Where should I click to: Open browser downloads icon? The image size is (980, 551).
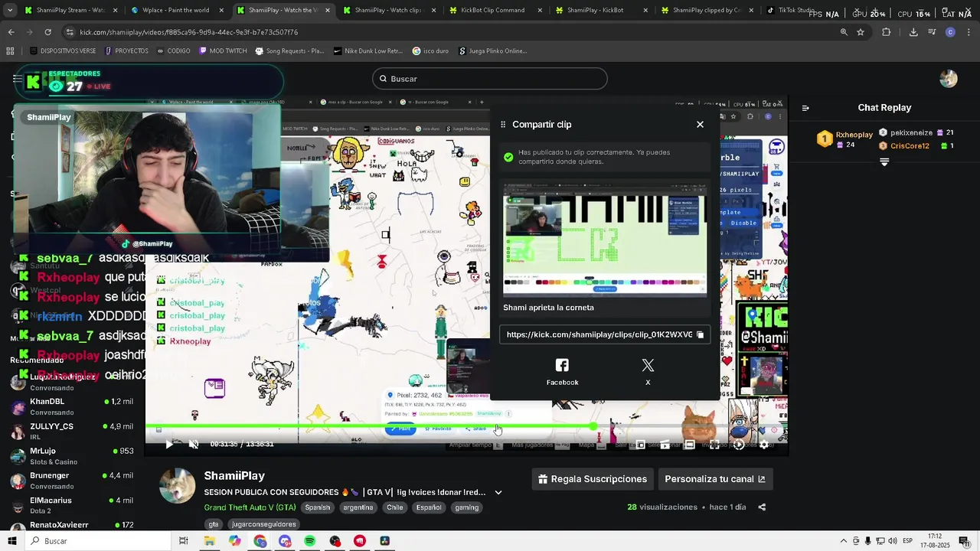(x=913, y=32)
